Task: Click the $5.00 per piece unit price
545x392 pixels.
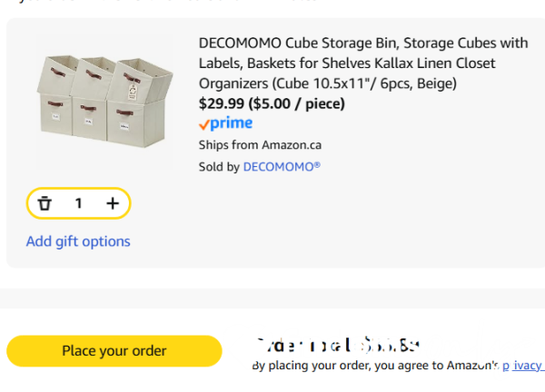Action: (297, 103)
